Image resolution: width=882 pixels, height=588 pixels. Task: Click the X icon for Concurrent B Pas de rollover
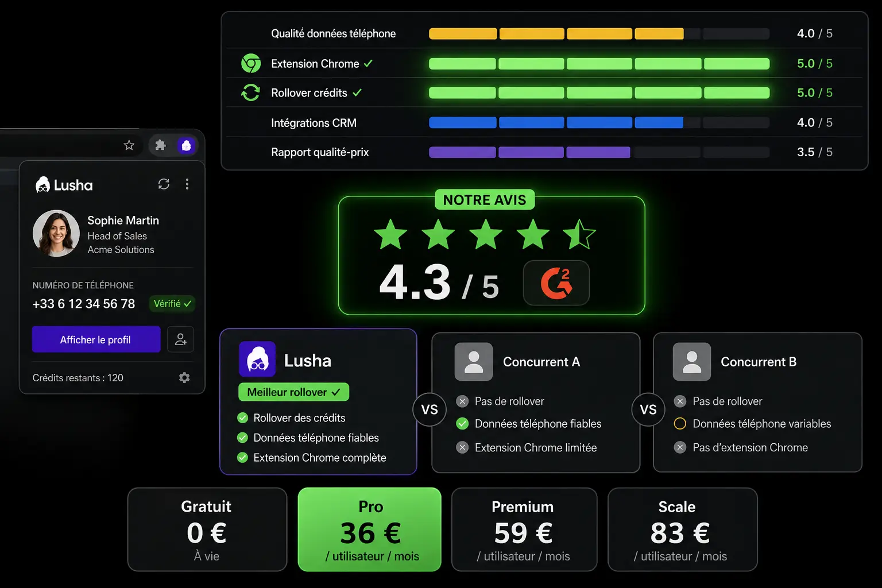(680, 401)
